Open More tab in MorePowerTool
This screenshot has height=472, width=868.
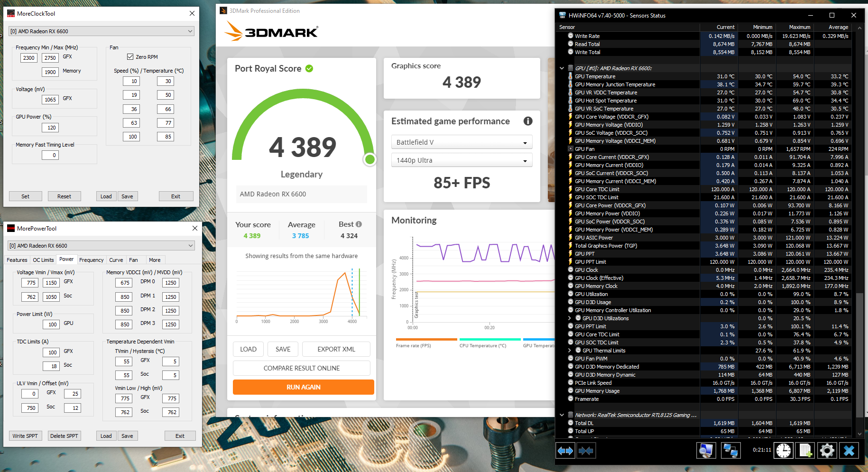pos(155,260)
